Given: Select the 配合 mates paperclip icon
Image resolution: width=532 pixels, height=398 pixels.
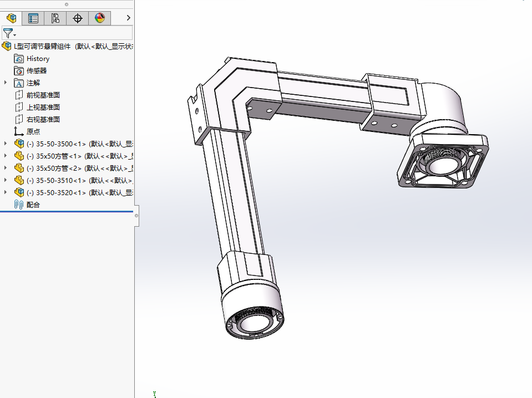Looking at the screenshot, I should (x=19, y=205).
